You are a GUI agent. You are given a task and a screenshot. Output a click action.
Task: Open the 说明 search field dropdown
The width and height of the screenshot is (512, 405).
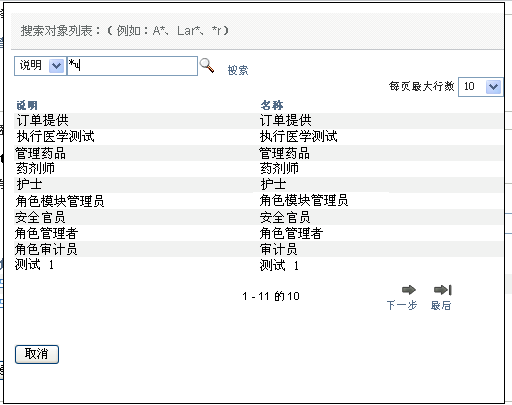pyautogui.click(x=56, y=66)
